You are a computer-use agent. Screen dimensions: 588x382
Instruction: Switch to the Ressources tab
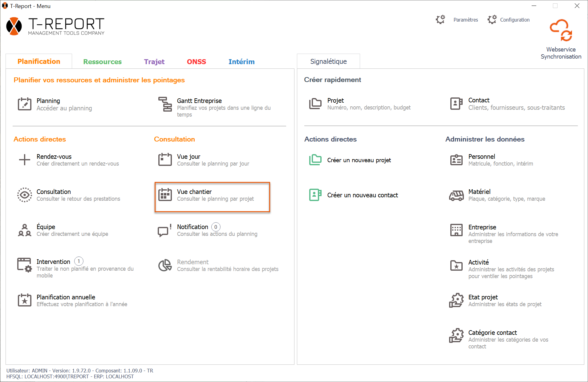point(102,62)
